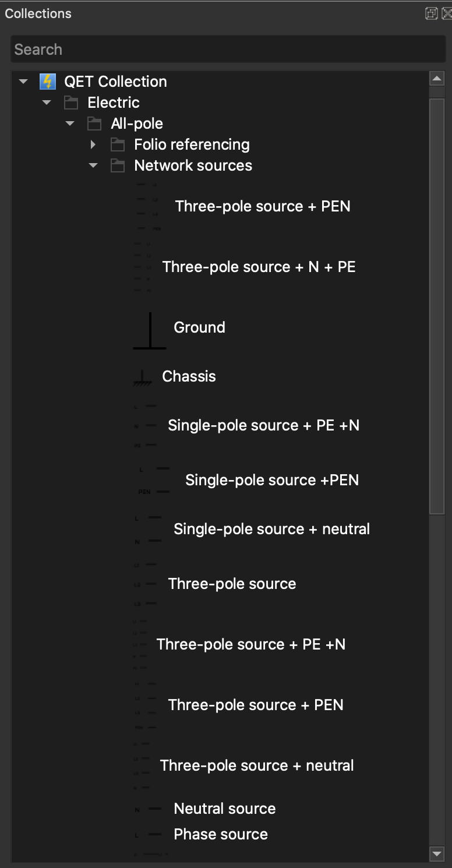
Task: Collapse the Network sources folder arrow
Action: (93, 165)
